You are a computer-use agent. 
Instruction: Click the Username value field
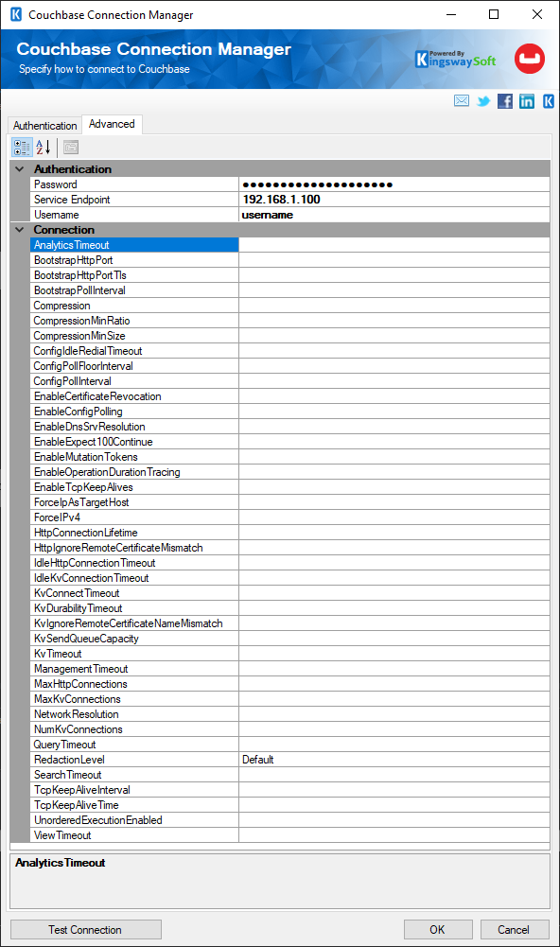(x=394, y=215)
